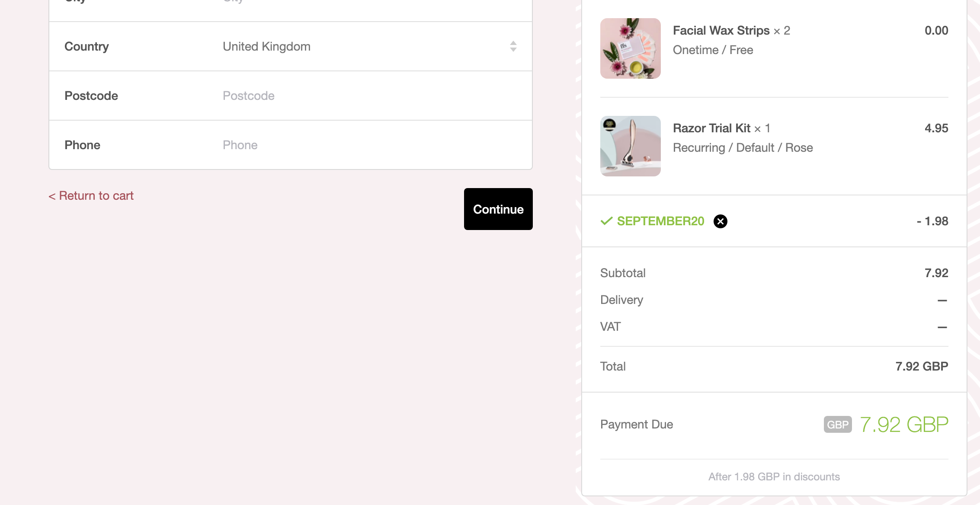Open the Facial Wax Strips product thumbnail

631,48
